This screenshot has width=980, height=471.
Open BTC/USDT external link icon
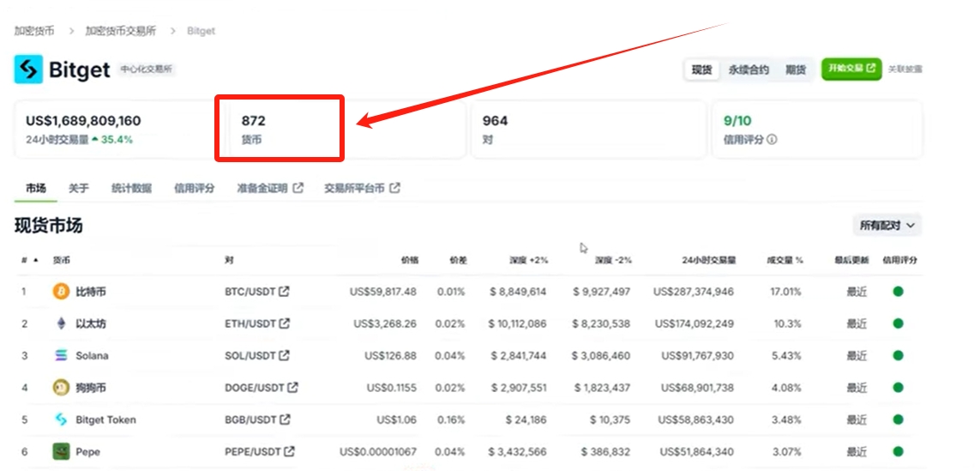[285, 292]
